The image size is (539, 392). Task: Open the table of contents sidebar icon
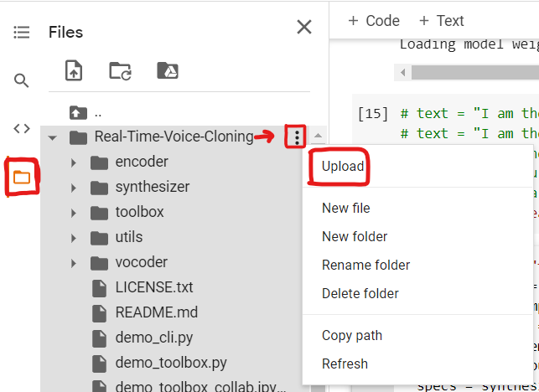21,33
